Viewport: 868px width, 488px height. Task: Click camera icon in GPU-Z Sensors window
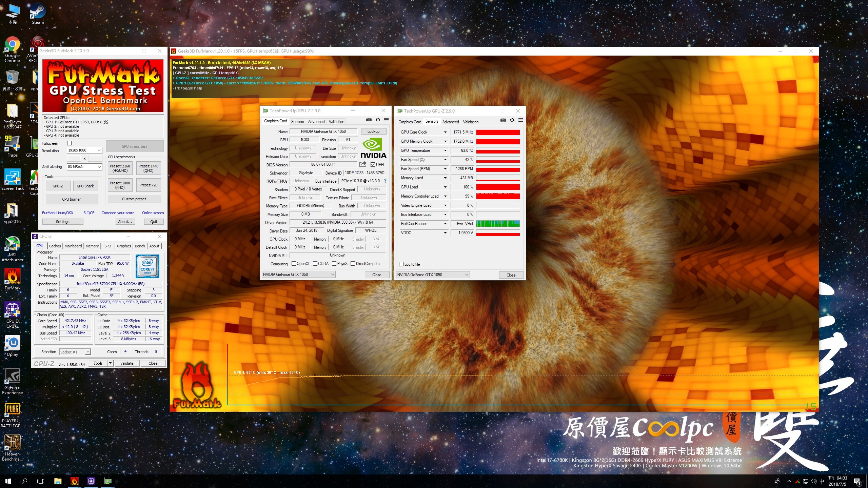[503, 120]
